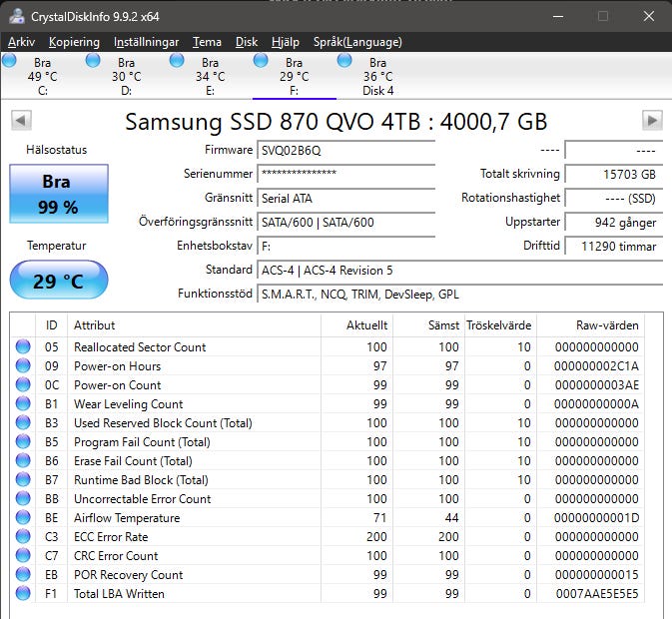Viewport: 672px width, 619px height.
Task: Click the Enhetsbokstav field F:
Action: click(x=346, y=247)
